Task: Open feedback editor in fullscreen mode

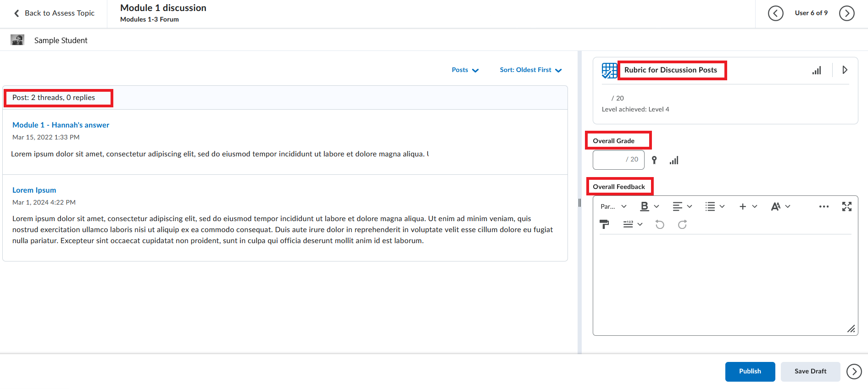Action: tap(846, 206)
